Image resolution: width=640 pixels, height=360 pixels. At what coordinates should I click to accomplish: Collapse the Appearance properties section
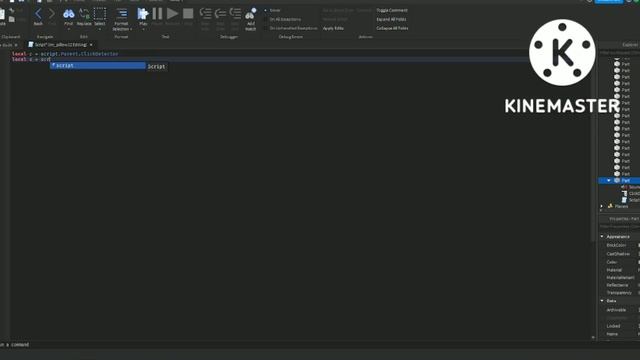pos(602,236)
